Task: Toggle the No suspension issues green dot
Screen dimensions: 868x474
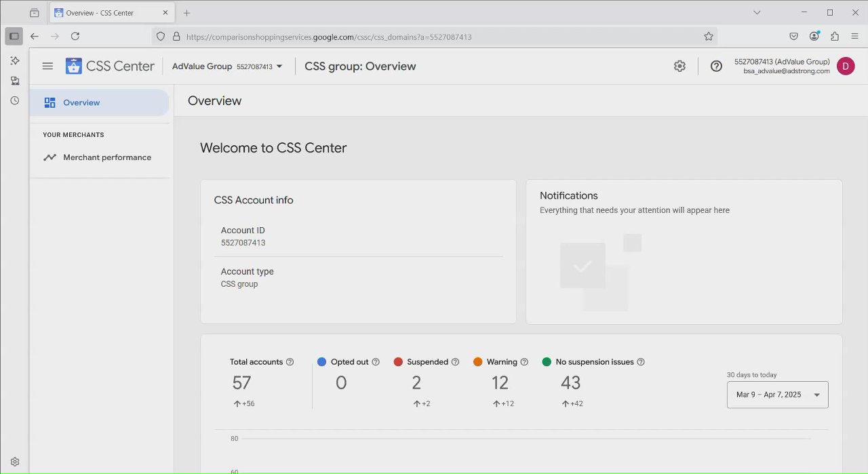Action: coord(547,362)
